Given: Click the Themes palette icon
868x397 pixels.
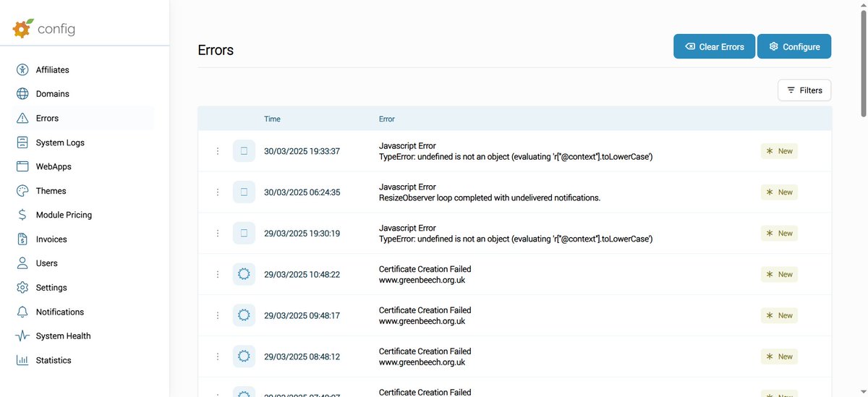Looking at the screenshot, I should pos(22,191).
